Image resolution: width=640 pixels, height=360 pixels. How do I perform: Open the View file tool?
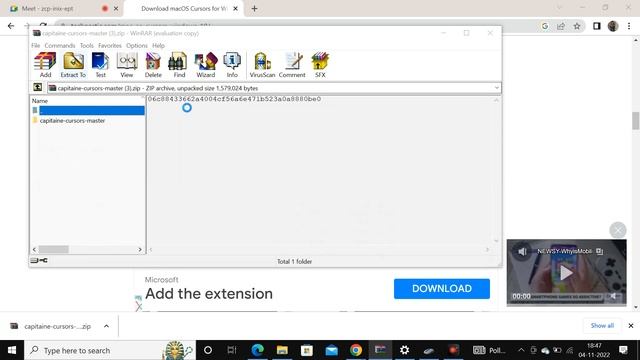pos(127,65)
